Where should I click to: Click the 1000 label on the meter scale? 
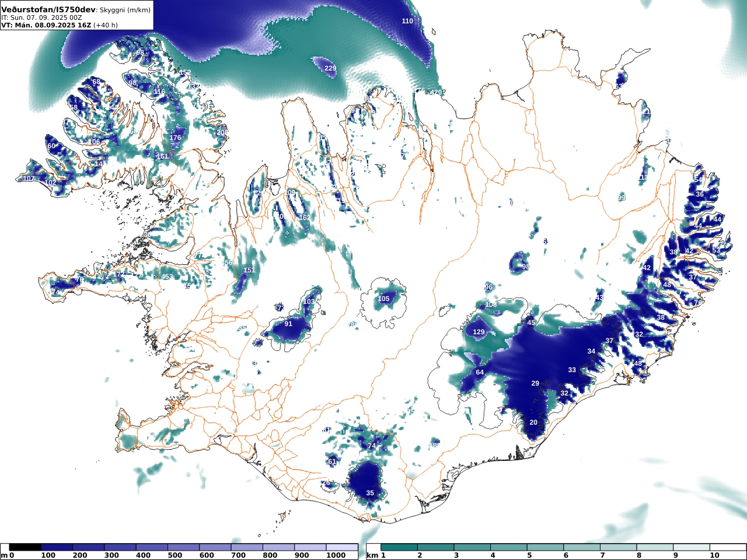click(336, 555)
